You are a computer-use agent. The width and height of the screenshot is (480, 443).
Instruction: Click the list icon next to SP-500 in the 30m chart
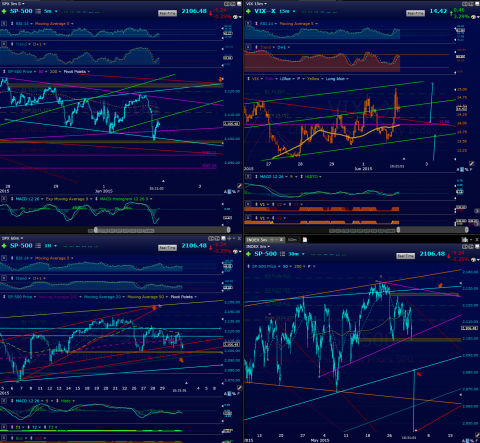[282, 254]
